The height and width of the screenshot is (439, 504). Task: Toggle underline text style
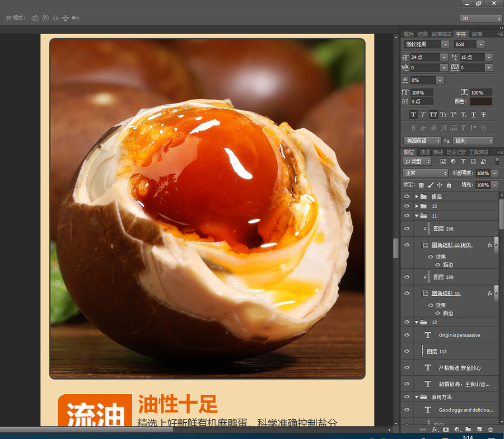[473, 114]
